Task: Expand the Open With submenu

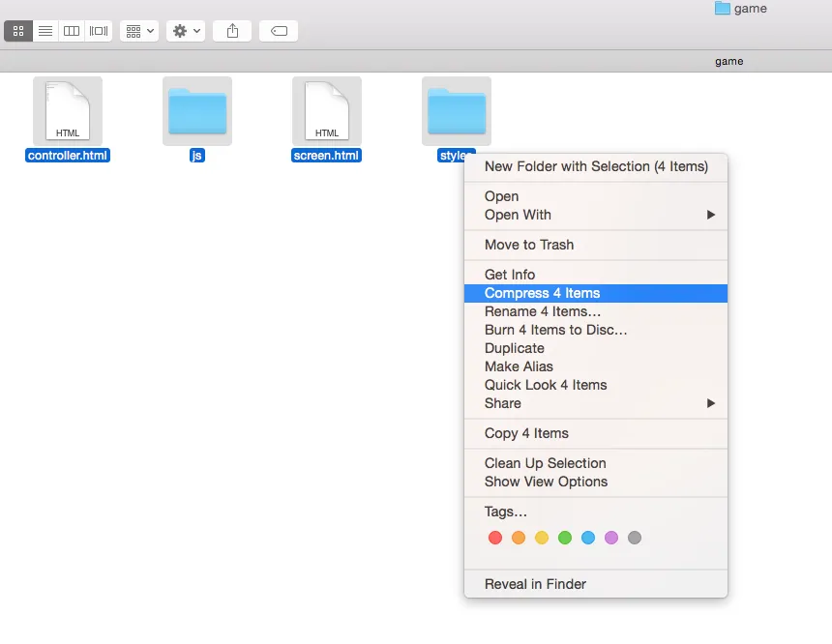Action: tap(596, 215)
